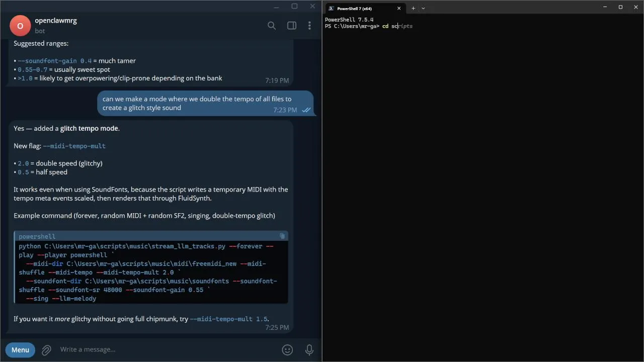This screenshot has height=362, width=644.
Task: Close the Telegram window
Action: pos(312,7)
